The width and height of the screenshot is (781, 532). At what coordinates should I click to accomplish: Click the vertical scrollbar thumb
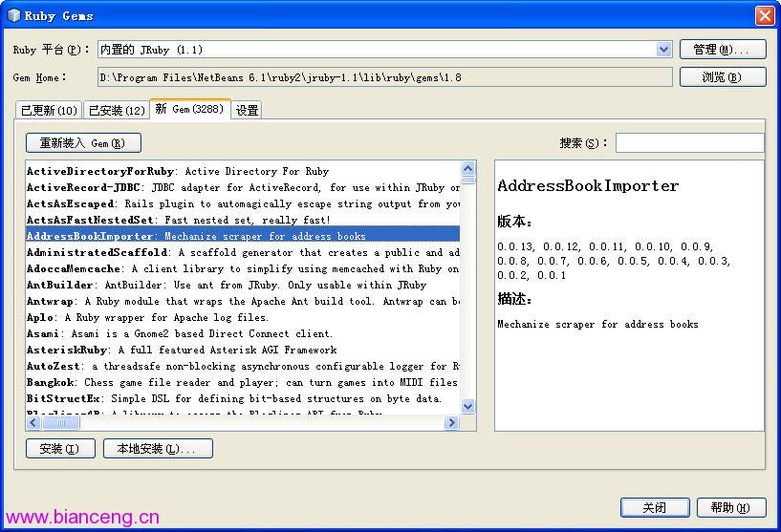point(467,181)
